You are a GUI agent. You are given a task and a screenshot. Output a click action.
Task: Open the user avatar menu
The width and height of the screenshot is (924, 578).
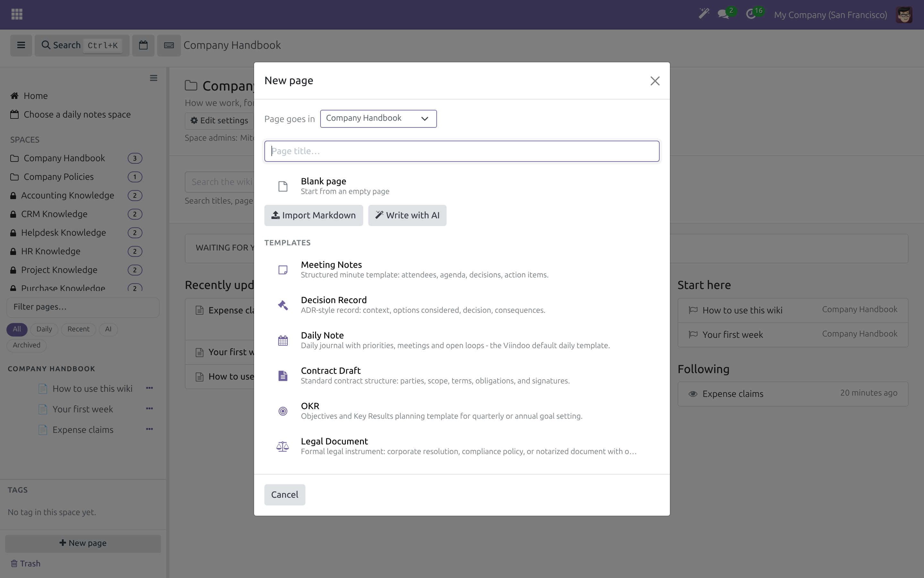[904, 15]
